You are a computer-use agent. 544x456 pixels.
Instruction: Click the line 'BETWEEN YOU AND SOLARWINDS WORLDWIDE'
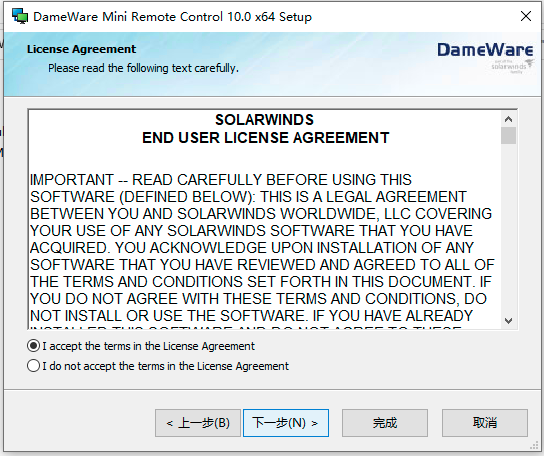tap(261, 214)
